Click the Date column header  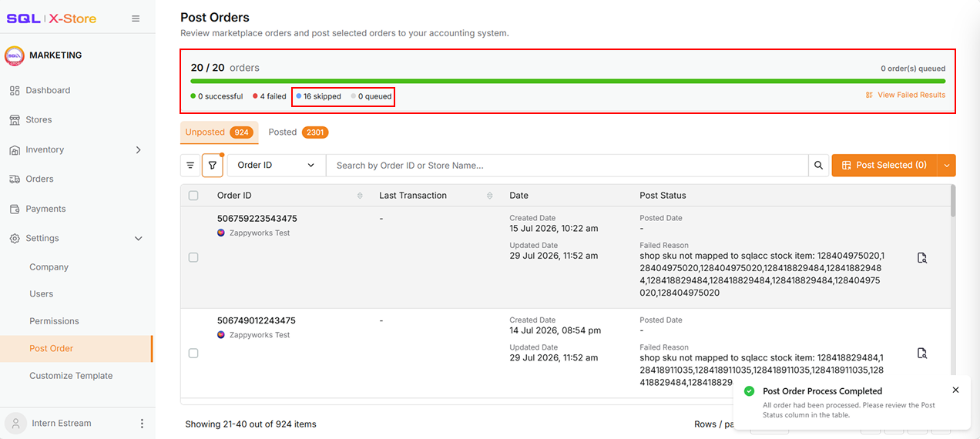(x=519, y=196)
